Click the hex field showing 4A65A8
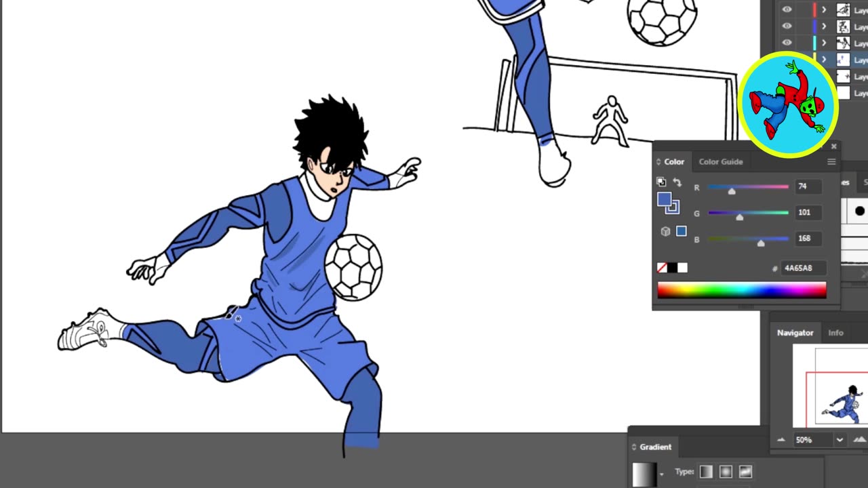Viewport: 868px width, 488px height. [804, 268]
